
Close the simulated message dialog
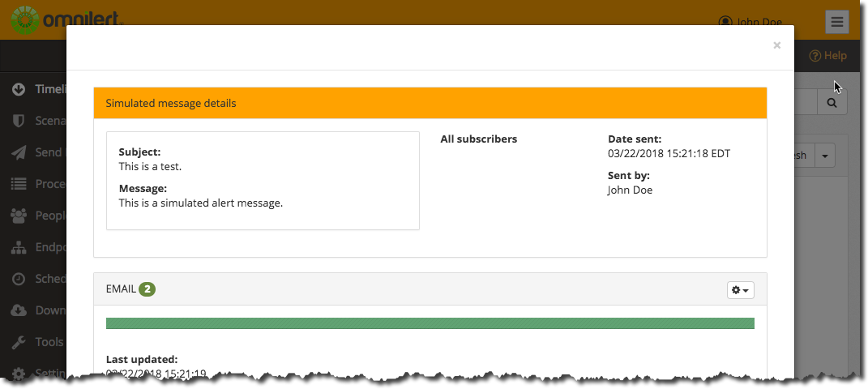776,46
